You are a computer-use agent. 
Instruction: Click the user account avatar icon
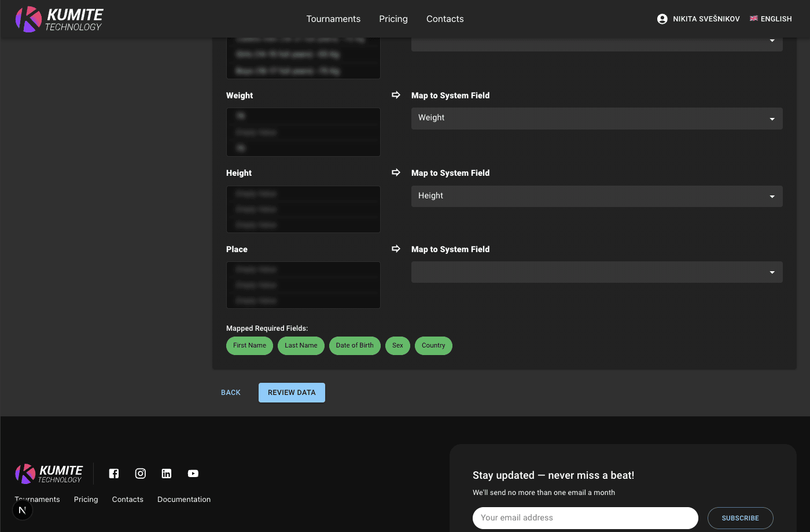pyautogui.click(x=662, y=19)
